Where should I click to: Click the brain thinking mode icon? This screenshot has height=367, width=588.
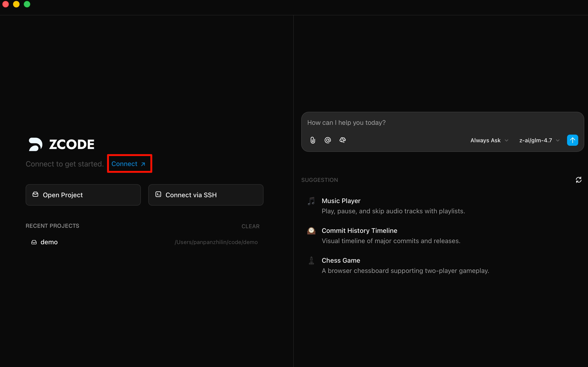[342, 140]
